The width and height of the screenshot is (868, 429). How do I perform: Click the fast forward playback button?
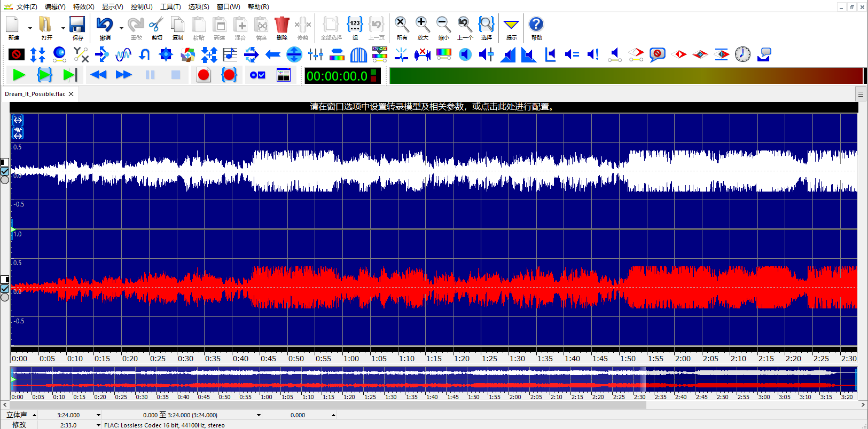(x=124, y=75)
